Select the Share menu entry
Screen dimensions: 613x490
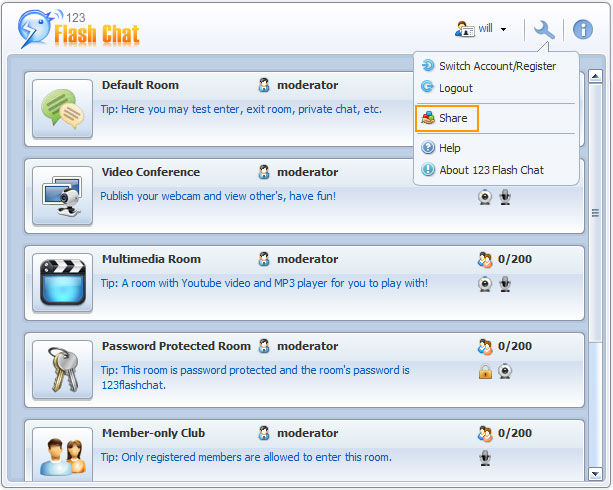click(447, 118)
